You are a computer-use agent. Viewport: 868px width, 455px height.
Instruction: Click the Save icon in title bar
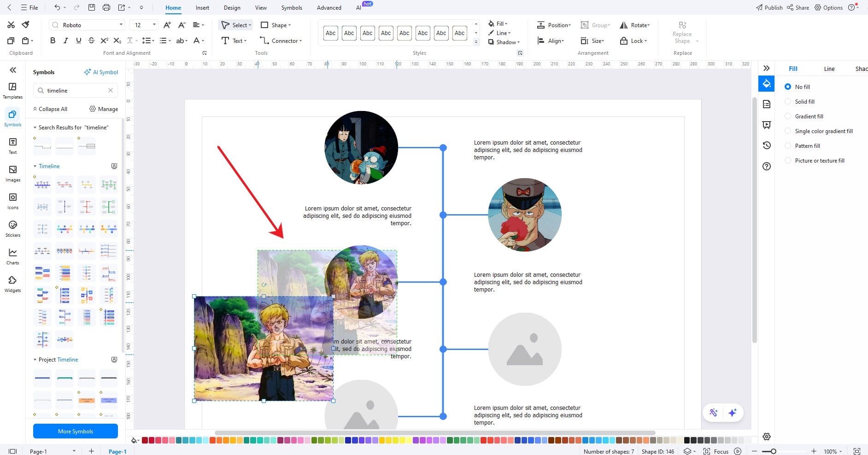coord(92,7)
